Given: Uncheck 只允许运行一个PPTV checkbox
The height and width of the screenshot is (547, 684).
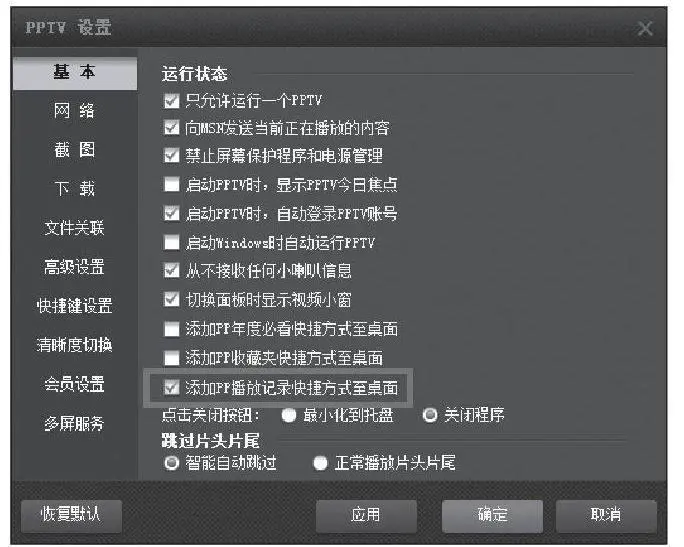Looking at the screenshot, I should click(x=171, y=99).
